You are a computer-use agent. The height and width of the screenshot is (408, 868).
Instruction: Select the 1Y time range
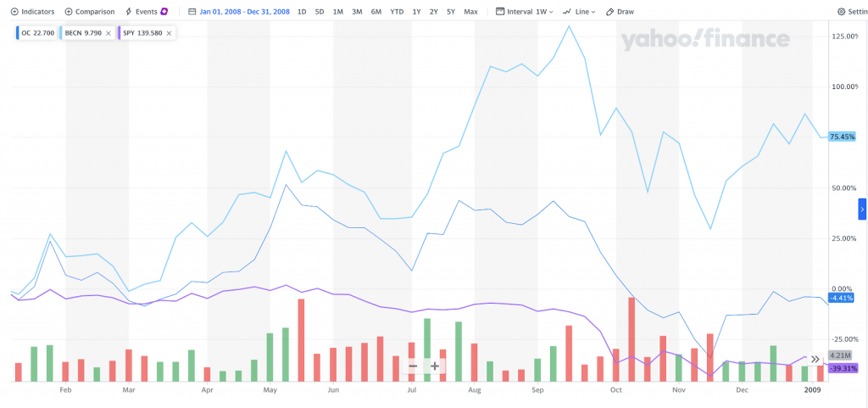coord(416,12)
